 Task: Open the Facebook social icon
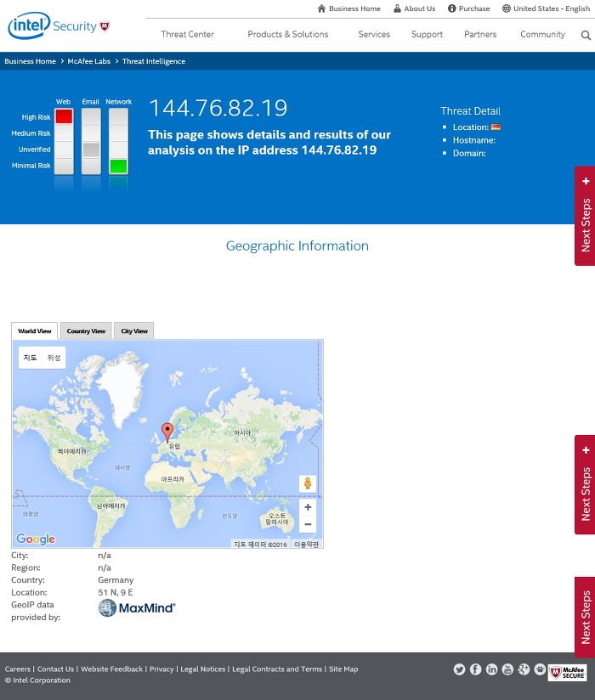(475, 669)
